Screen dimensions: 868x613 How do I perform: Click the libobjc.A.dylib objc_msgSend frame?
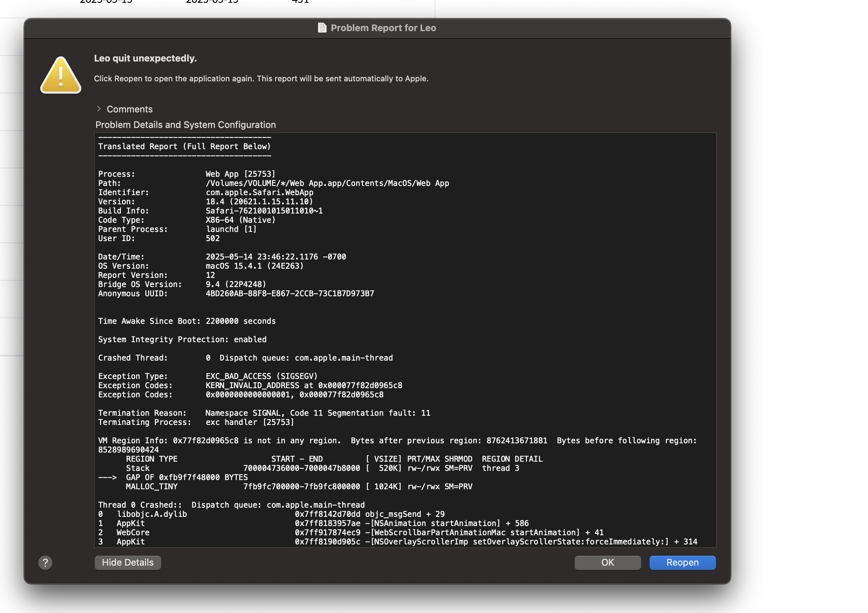pos(271,514)
